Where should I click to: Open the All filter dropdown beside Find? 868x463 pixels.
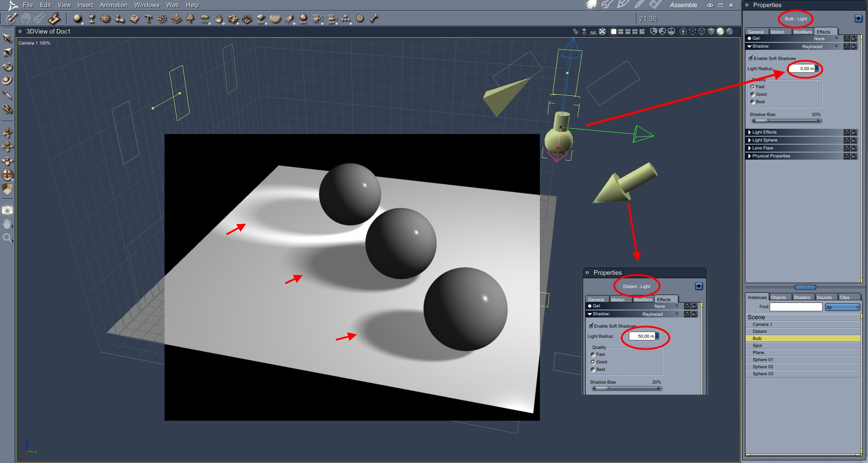tap(842, 307)
